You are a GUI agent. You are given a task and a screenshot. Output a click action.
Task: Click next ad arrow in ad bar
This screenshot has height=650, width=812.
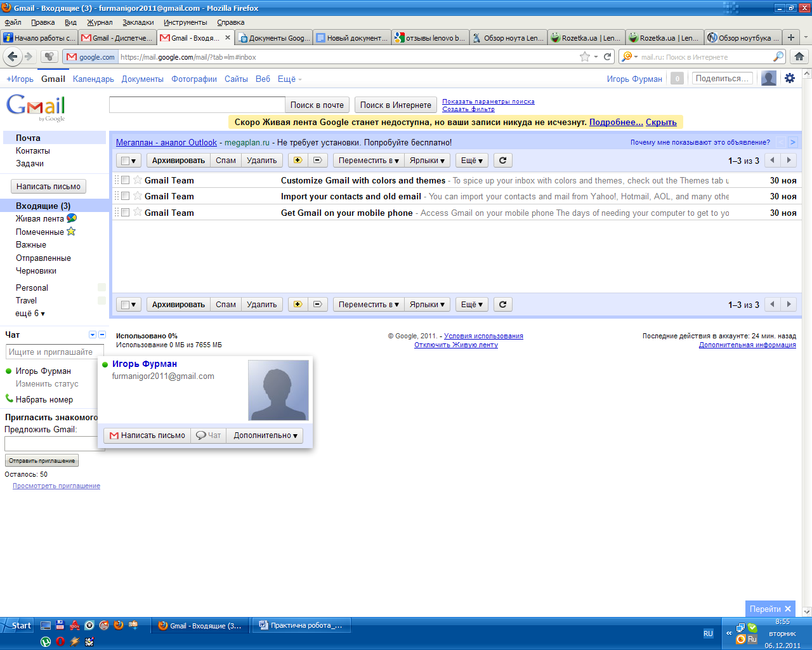click(x=792, y=142)
